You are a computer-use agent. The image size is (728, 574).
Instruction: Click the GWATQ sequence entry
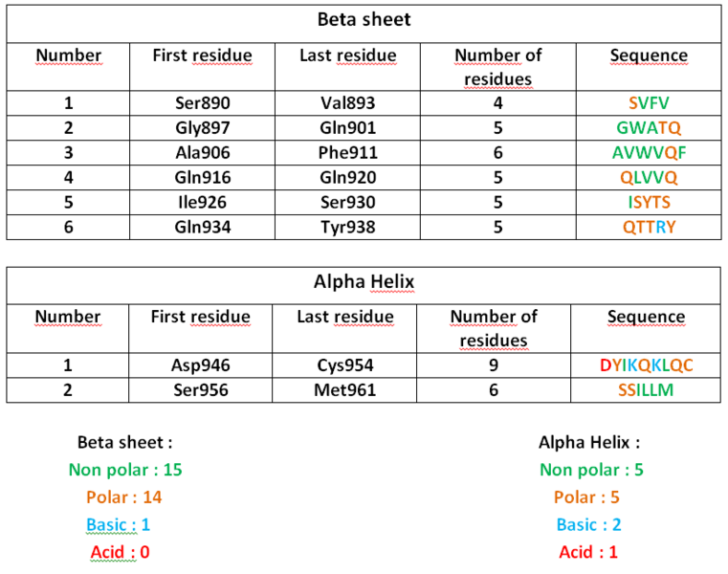pyautogui.click(x=648, y=127)
